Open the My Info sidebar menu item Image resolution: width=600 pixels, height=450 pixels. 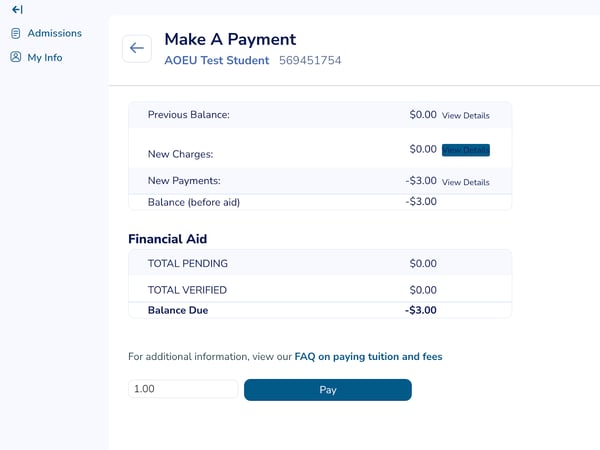pyautogui.click(x=37, y=57)
